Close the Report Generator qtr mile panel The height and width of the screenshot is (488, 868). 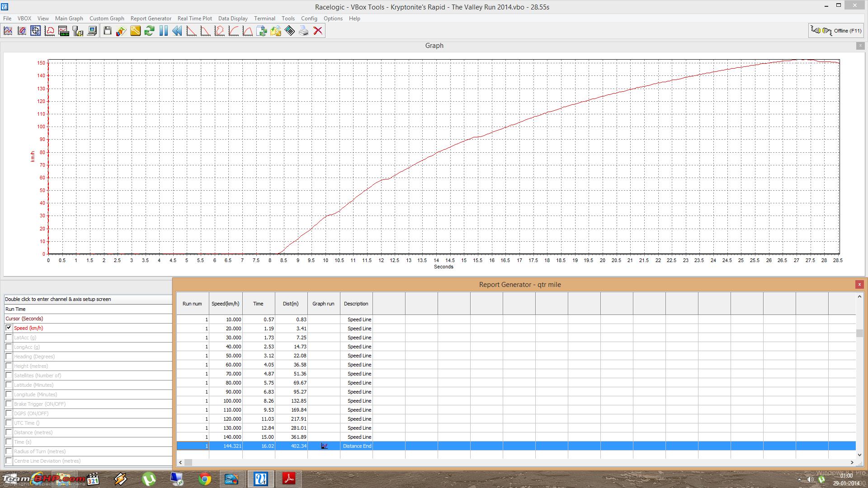point(859,284)
